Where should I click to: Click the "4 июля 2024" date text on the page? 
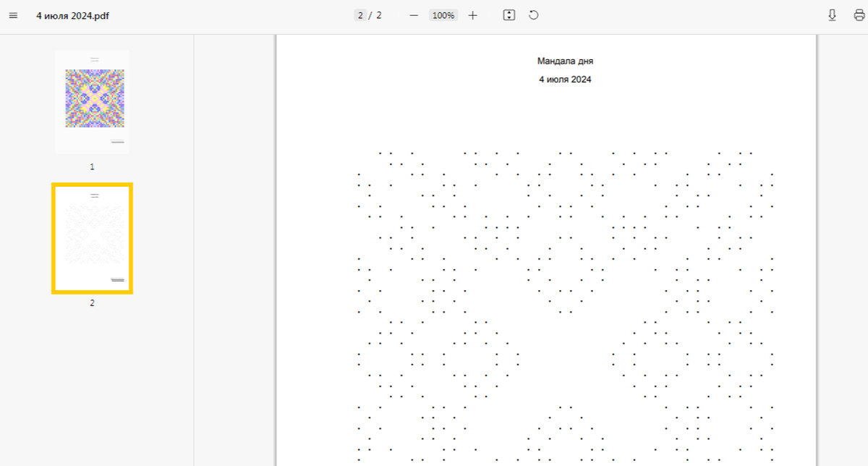pos(565,80)
